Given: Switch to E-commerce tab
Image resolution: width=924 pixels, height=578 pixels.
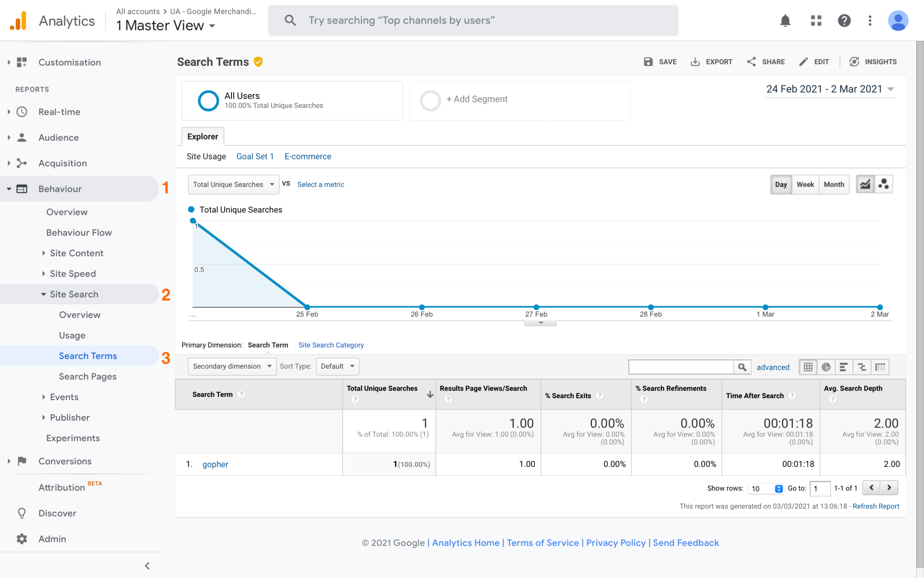Looking at the screenshot, I should 308,157.
